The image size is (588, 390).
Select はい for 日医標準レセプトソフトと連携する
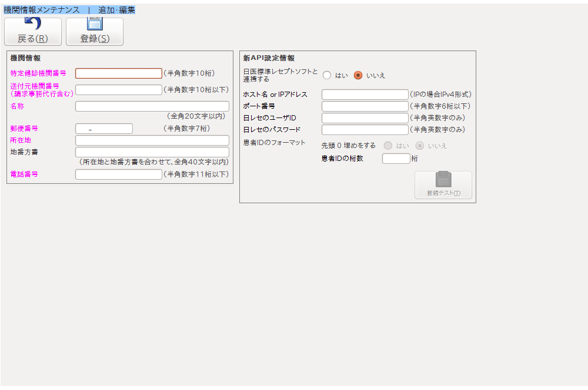coord(327,75)
